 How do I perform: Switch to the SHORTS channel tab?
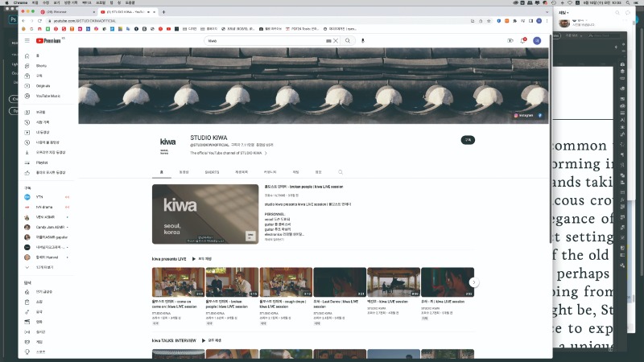[x=212, y=172]
